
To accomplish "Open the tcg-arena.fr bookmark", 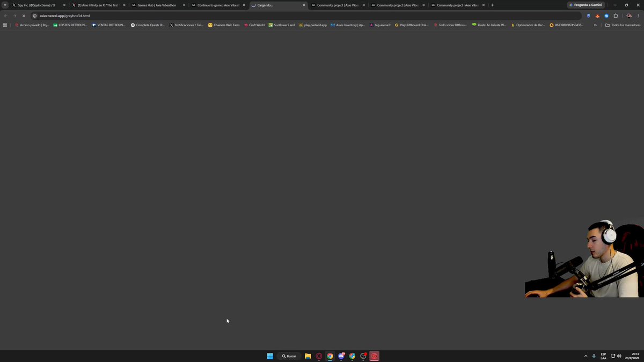I will tap(380, 25).
